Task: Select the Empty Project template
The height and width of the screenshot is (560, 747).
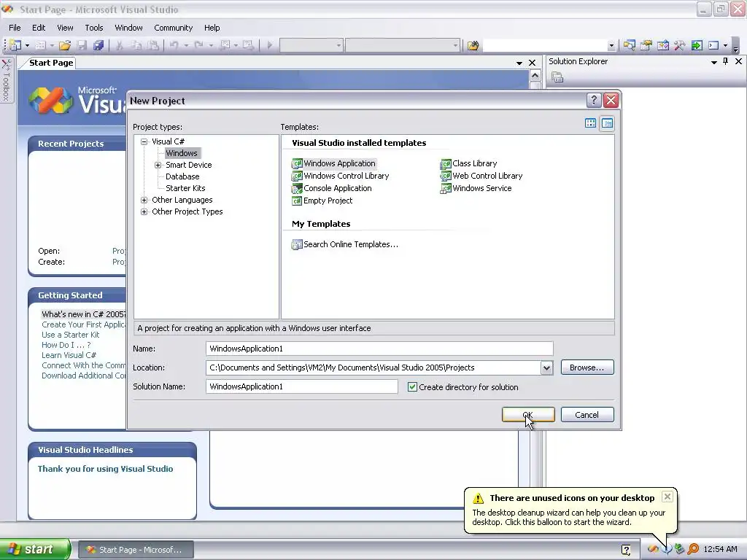Action: click(322, 201)
